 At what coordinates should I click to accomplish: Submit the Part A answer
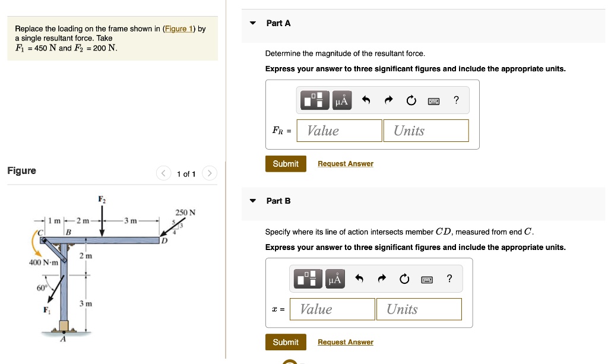(286, 163)
